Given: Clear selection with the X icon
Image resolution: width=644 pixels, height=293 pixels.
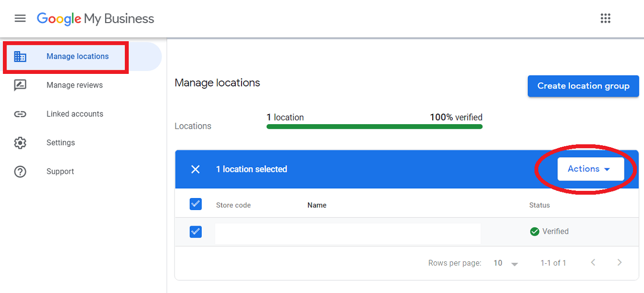Looking at the screenshot, I should [x=196, y=169].
